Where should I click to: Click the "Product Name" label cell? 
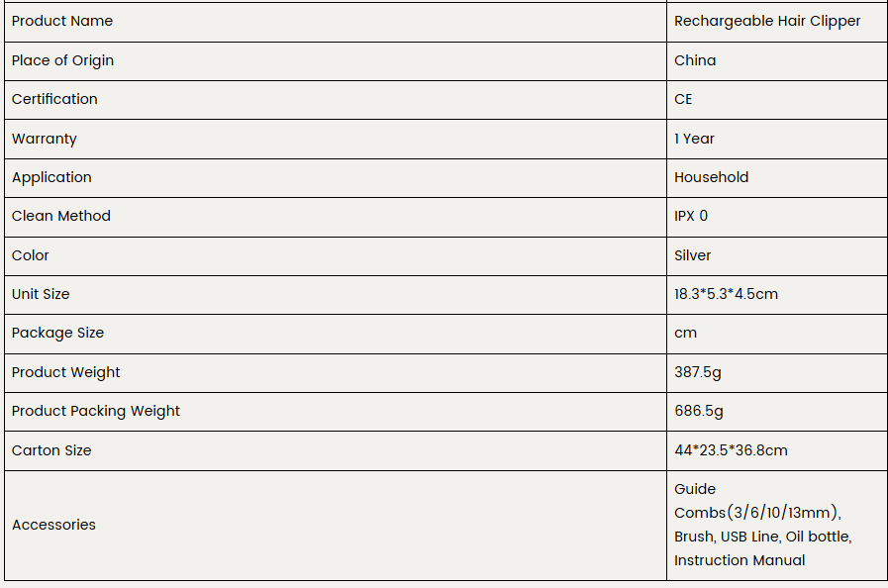click(x=62, y=21)
